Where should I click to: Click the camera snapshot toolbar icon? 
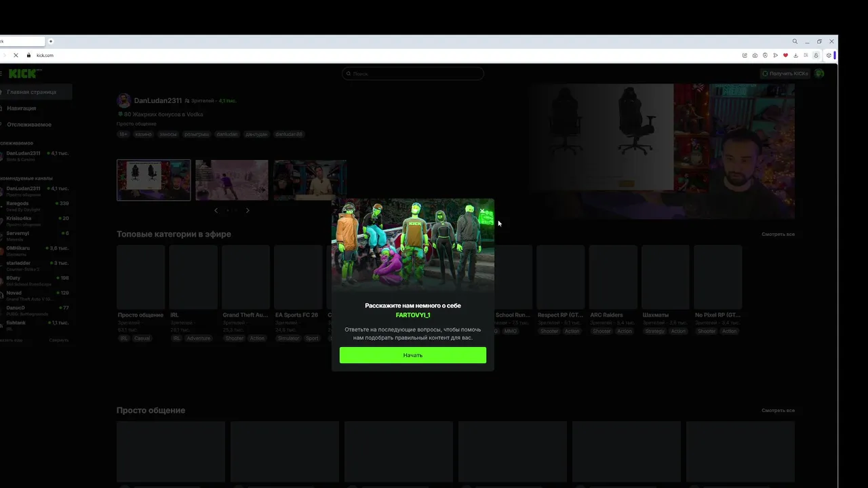(x=755, y=55)
